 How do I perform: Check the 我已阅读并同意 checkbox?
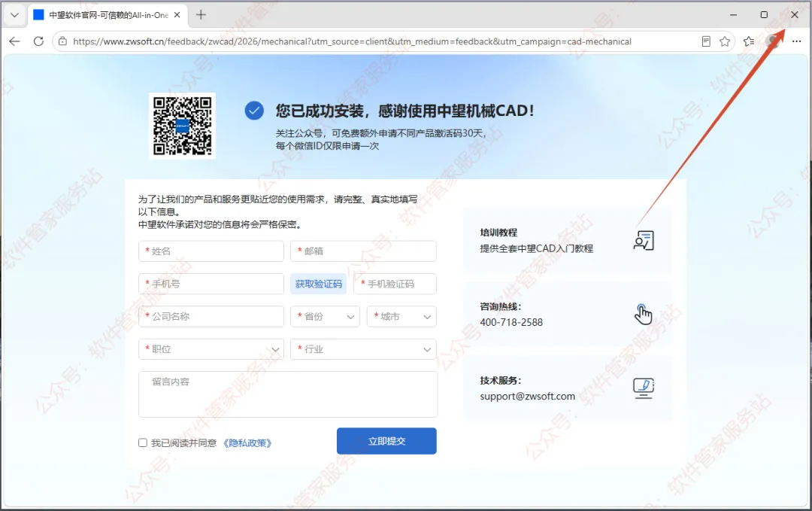pyautogui.click(x=143, y=443)
